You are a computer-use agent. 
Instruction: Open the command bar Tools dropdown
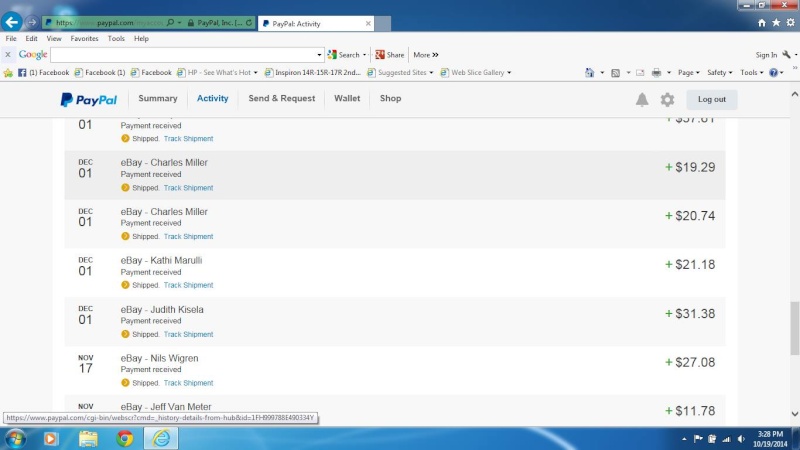click(x=752, y=72)
